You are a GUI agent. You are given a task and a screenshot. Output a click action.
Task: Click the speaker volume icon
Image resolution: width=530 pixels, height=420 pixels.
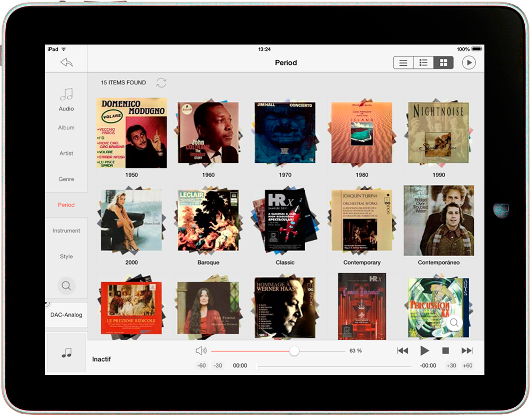pos(201,351)
